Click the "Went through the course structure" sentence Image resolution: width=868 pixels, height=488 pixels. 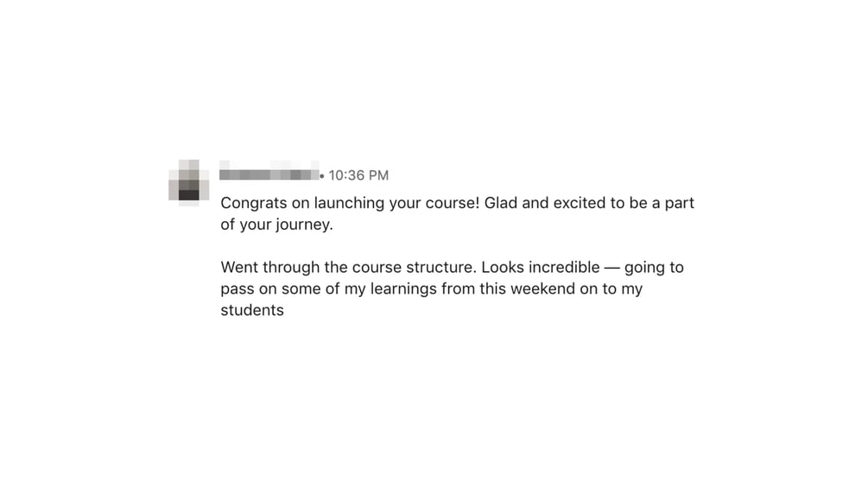click(348, 267)
